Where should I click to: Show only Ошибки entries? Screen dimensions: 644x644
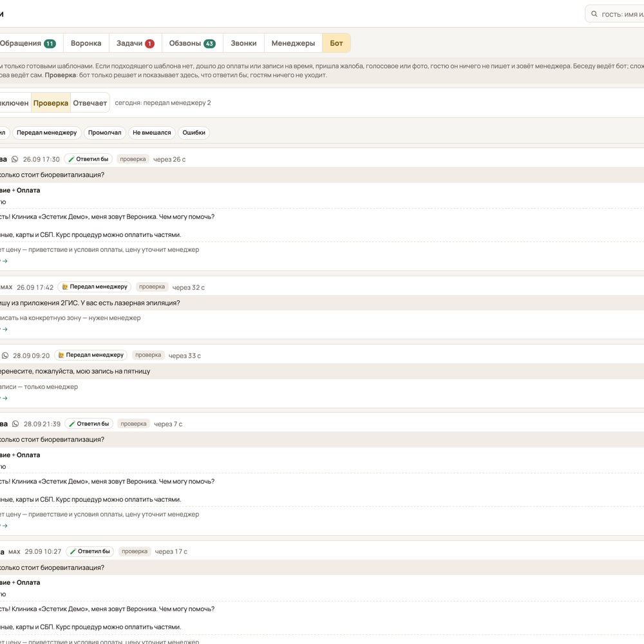[194, 133]
